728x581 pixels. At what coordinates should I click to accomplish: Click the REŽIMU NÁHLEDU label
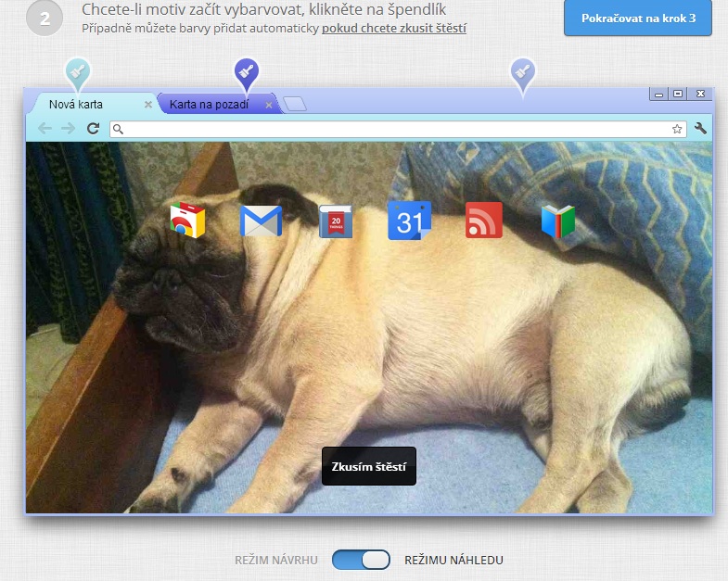pyautogui.click(x=454, y=560)
